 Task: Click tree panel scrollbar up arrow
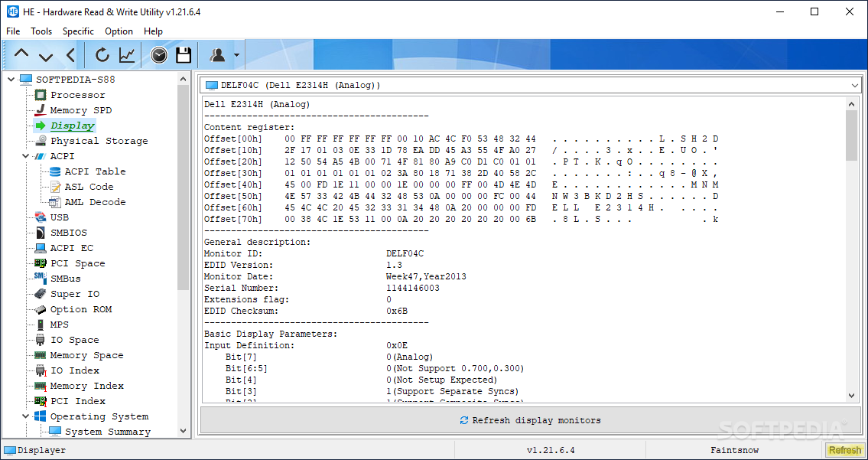[x=184, y=80]
